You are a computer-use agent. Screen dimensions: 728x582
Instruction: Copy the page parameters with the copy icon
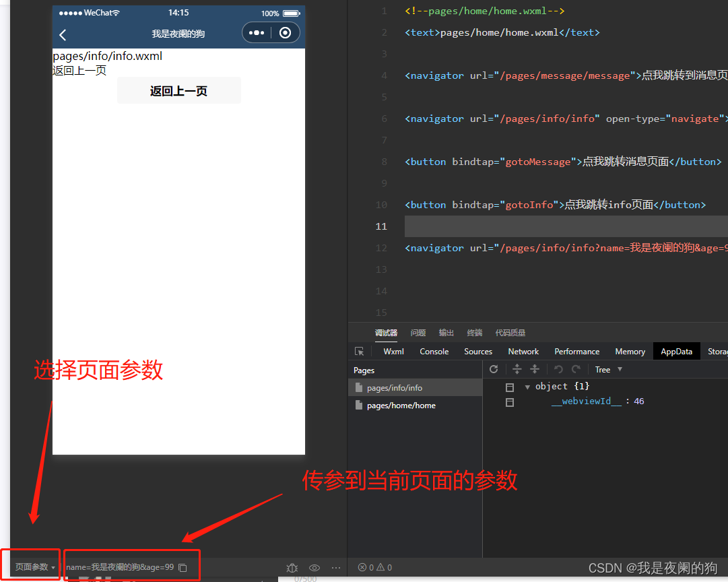tap(183, 567)
